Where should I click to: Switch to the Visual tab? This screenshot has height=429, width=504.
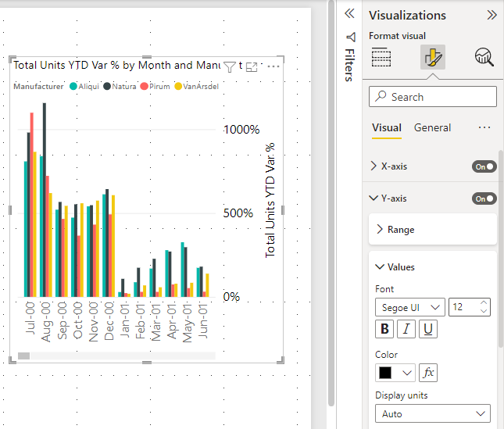[x=387, y=127]
